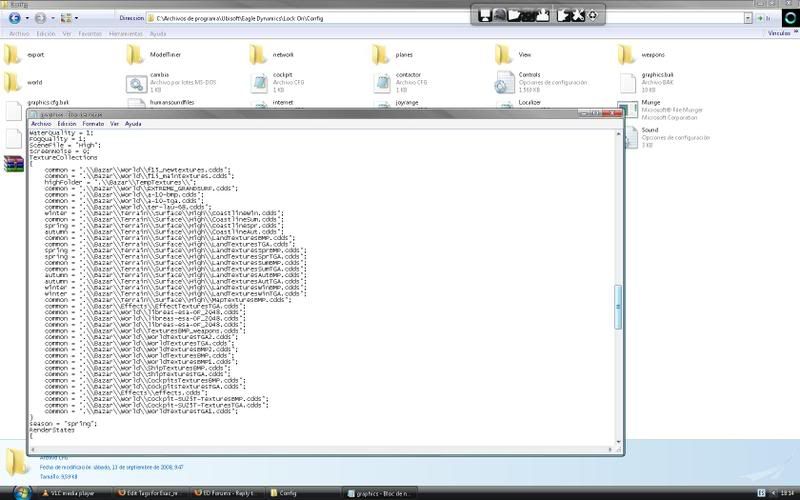Select the joyrange file

[x=407, y=103]
